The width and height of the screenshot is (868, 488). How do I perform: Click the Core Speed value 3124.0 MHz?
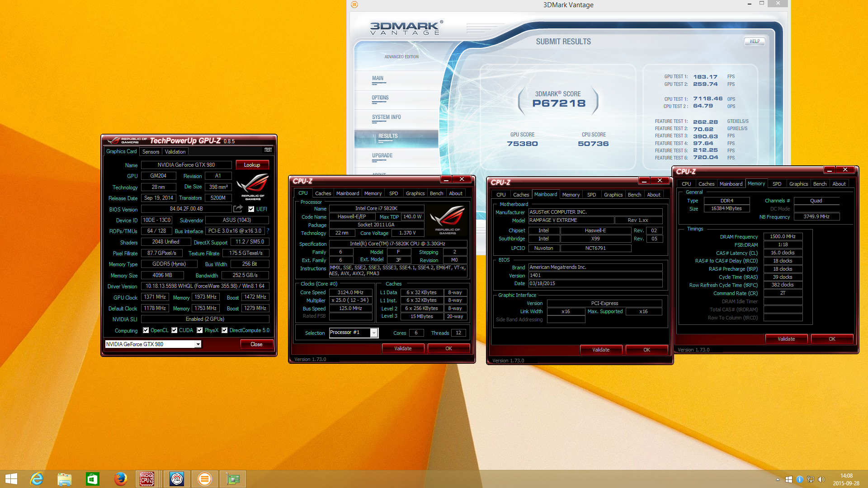click(x=350, y=292)
